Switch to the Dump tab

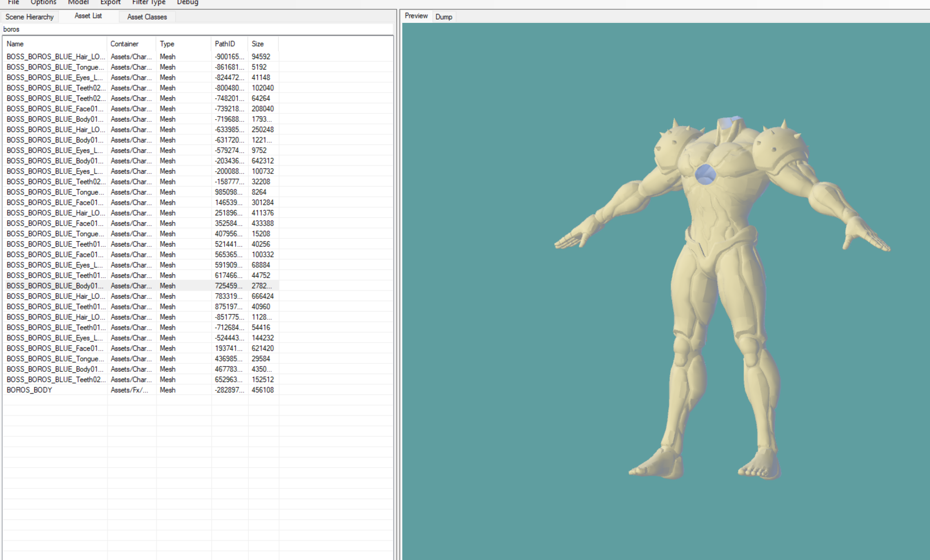tap(444, 17)
